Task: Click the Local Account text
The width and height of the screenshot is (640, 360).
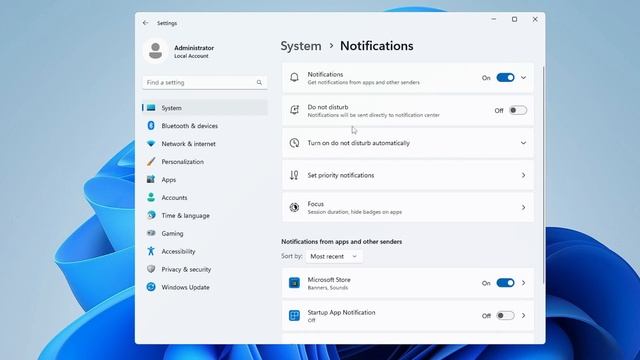Action: coord(191,56)
